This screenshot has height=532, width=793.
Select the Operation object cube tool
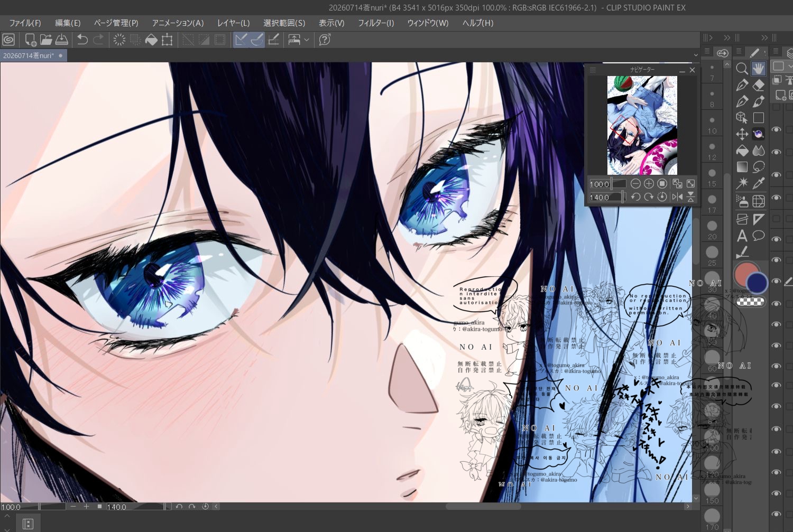click(742, 117)
